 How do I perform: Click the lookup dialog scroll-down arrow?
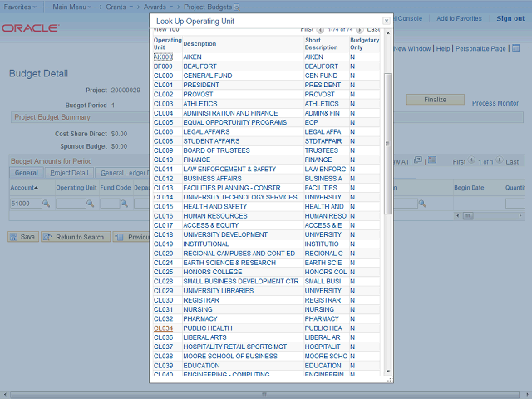[388, 372]
